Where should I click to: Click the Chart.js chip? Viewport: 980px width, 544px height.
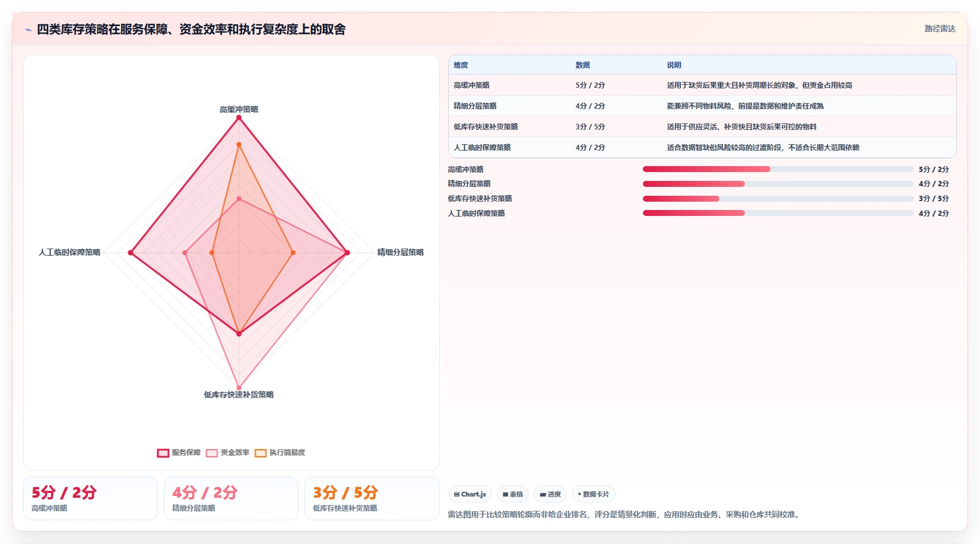470,494
